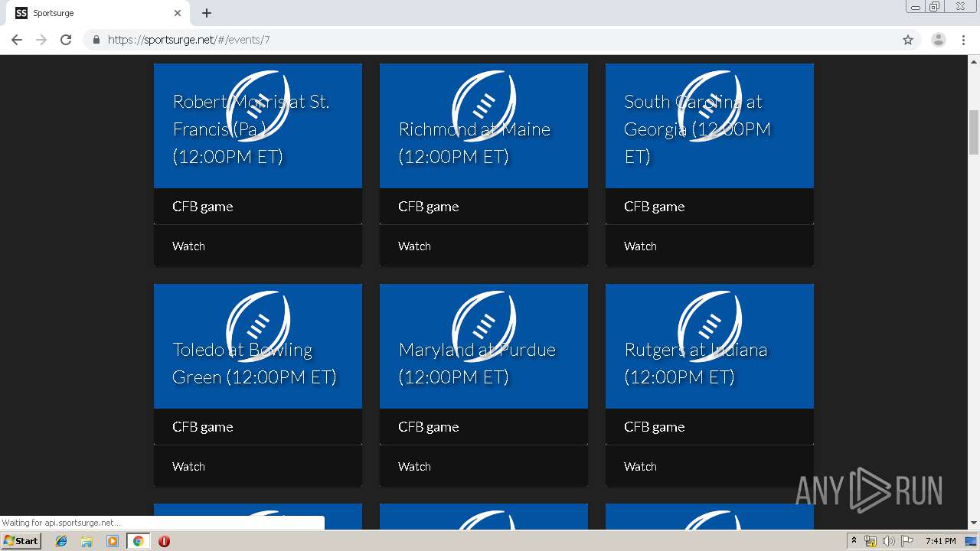The height and width of the screenshot is (551, 980).
Task: Watch Maryland at Purdue game
Action: point(414,467)
